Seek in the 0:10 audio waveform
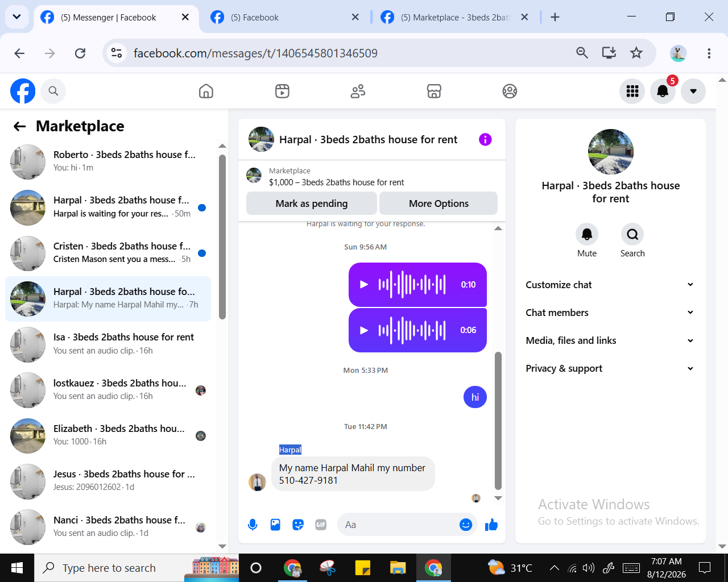 [412, 284]
